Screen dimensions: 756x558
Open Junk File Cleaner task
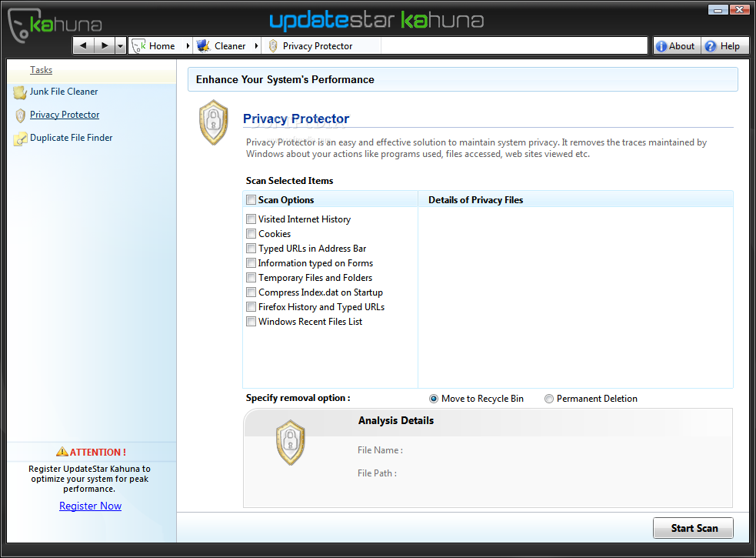coord(64,92)
